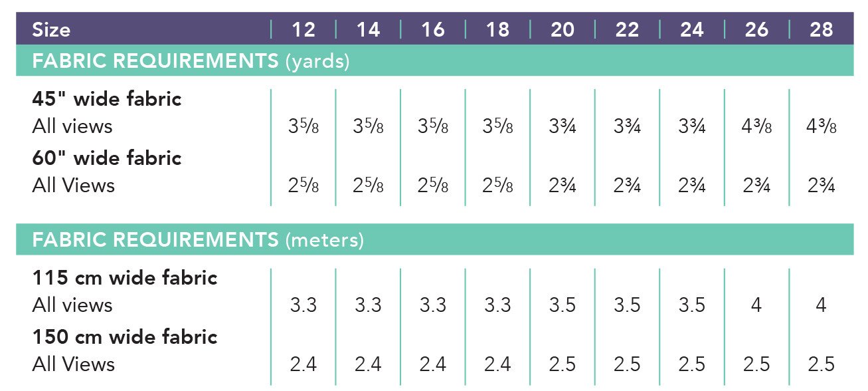Screen dimensions: 868x391
Task: Select 60" fabric yardage for size 22
Action: 627,186
